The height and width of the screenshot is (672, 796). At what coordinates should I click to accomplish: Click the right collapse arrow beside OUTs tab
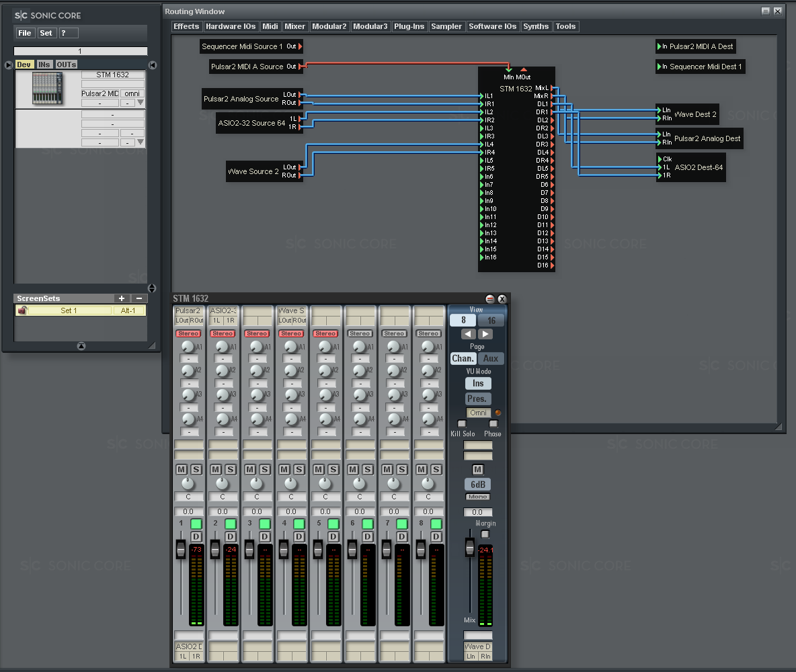pos(153,65)
